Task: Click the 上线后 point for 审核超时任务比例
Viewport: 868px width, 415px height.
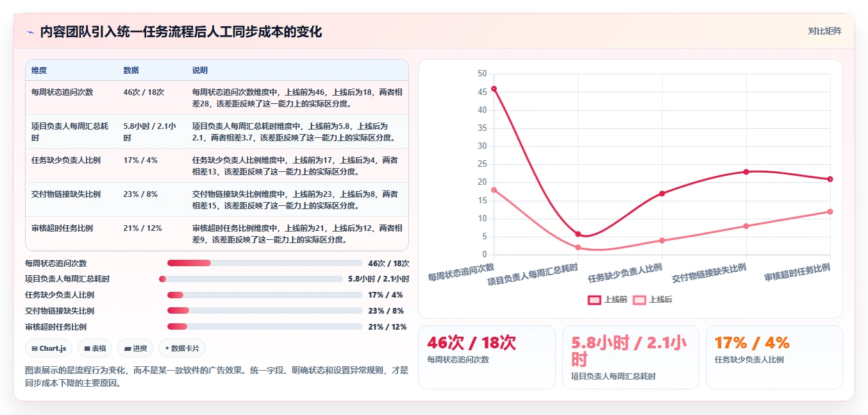Action: (830, 212)
